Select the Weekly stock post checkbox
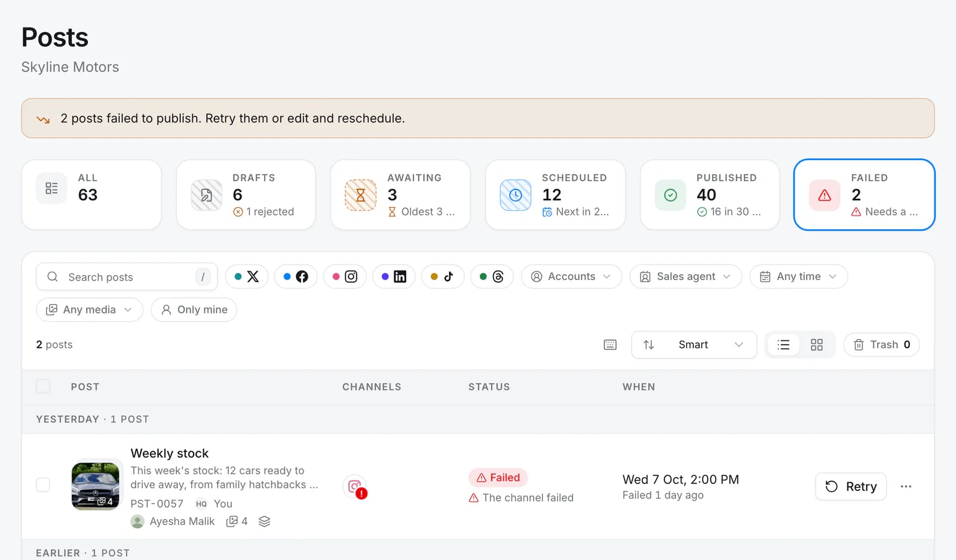 [x=43, y=485]
